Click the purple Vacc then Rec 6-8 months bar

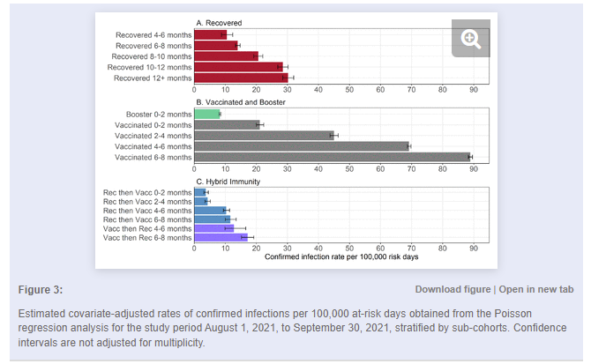(x=219, y=237)
